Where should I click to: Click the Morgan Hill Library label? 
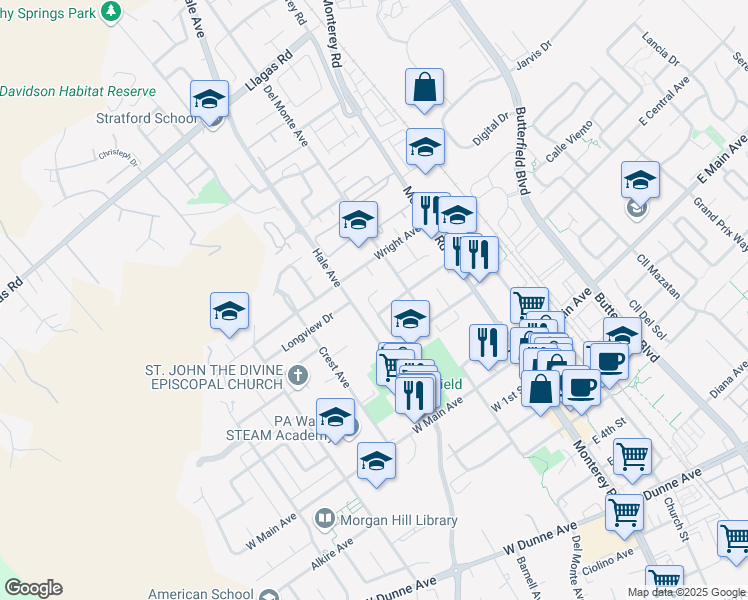[399, 520]
